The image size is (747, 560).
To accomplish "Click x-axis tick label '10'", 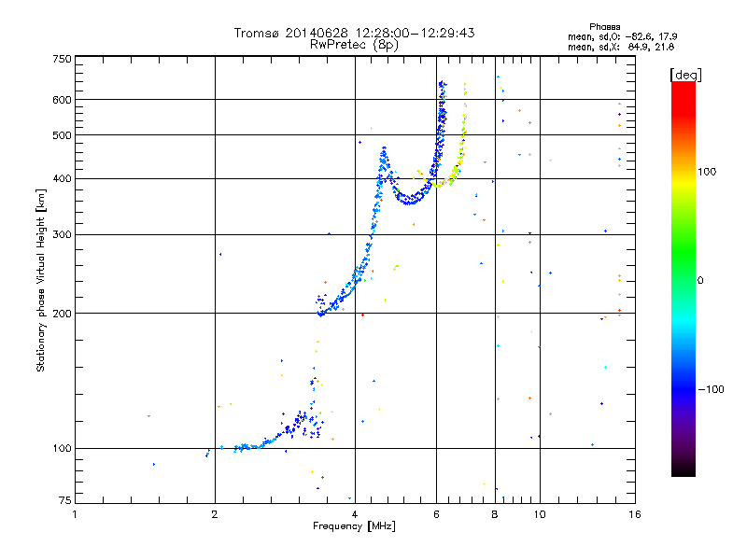I will (x=540, y=514).
